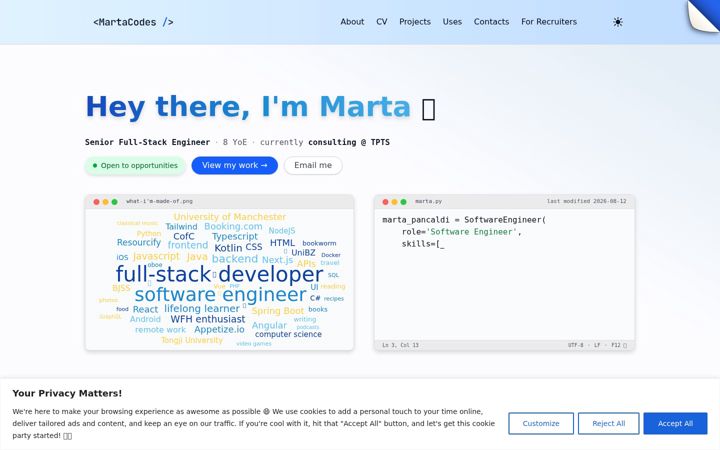The height and width of the screenshot is (450, 720).
Task: Open the Projects section
Action: (x=415, y=22)
